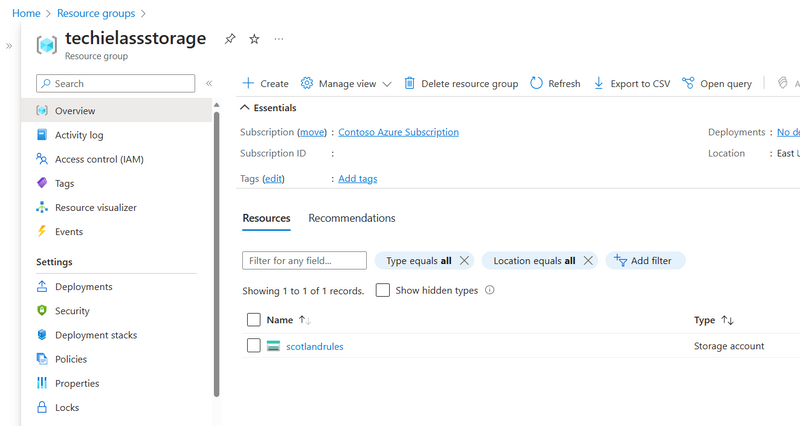Open Overview in the sidebar
800x426 pixels.
(x=116, y=111)
